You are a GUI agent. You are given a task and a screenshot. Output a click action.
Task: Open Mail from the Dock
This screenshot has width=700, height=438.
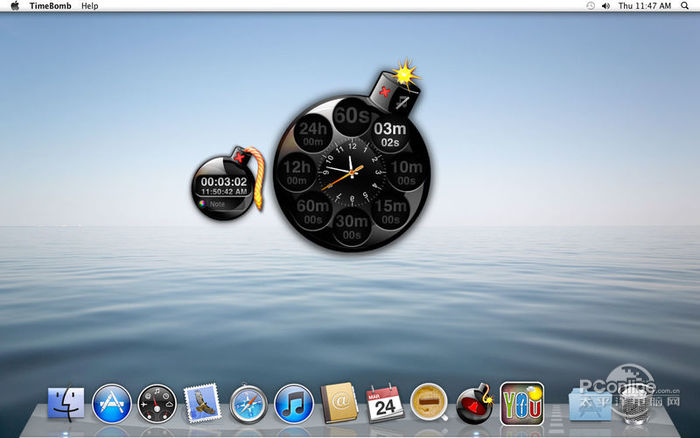pos(203,403)
